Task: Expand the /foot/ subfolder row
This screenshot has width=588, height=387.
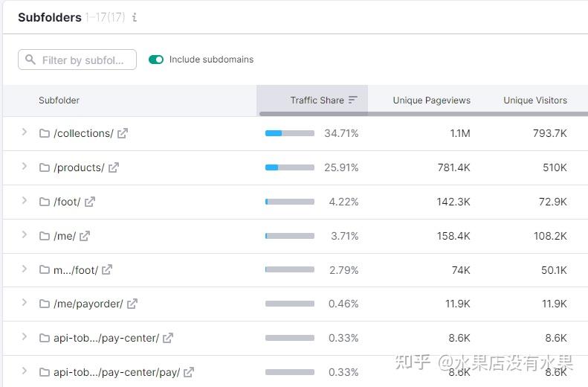Action: click(x=24, y=201)
